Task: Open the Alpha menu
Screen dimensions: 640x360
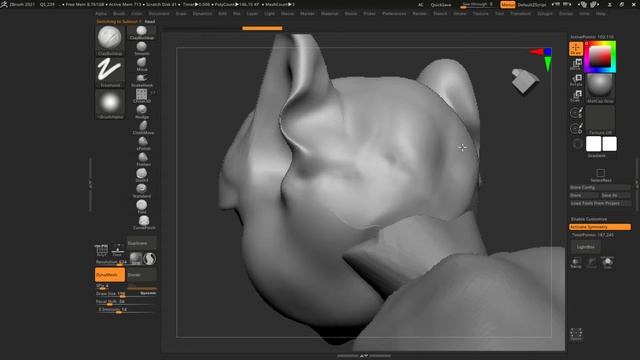Action: click(101, 13)
